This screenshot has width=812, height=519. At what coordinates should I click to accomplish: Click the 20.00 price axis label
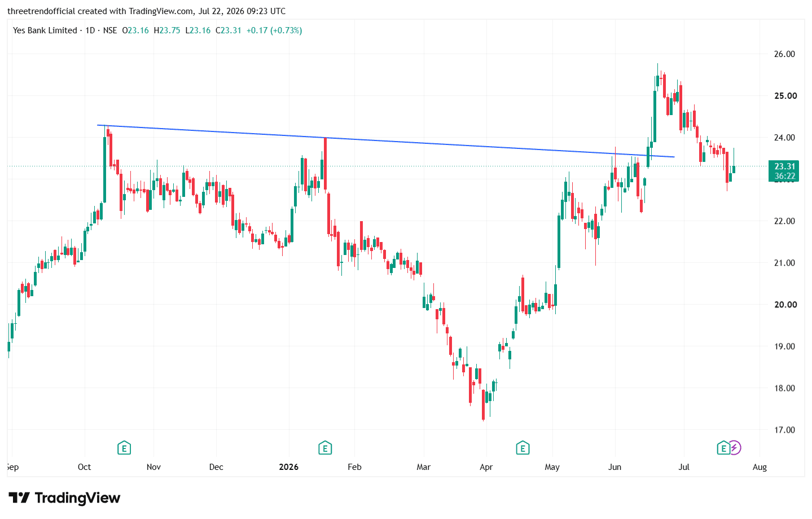tap(785, 305)
